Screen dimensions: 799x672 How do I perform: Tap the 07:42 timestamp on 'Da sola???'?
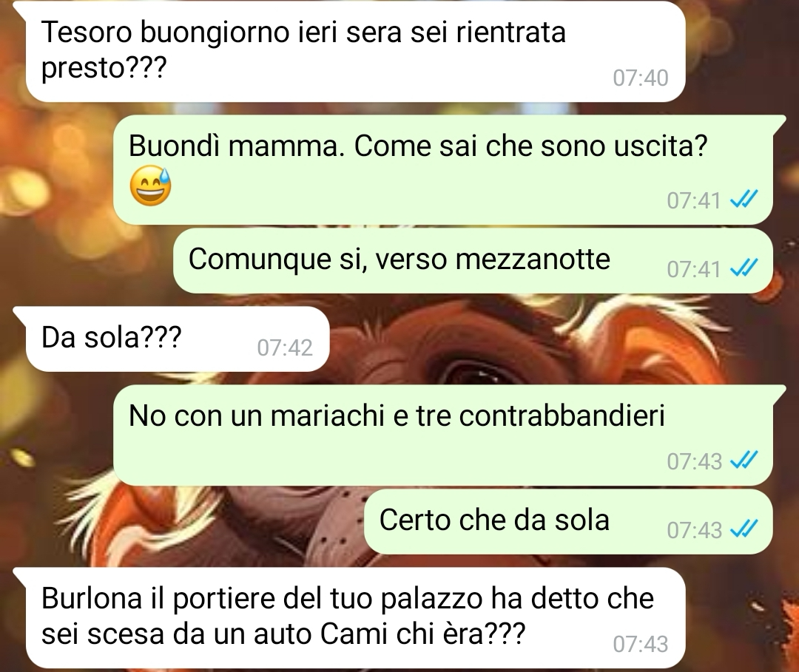(284, 347)
